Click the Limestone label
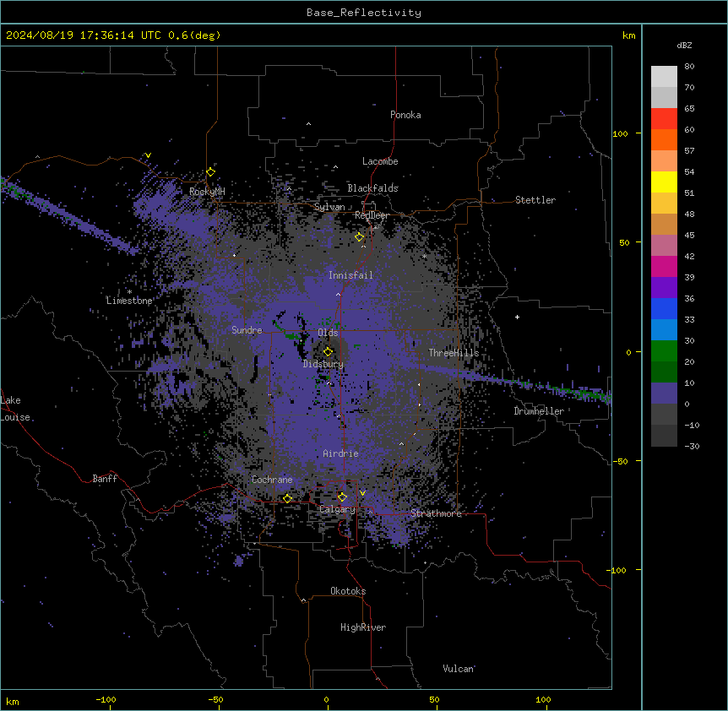 tap(129, 301)
